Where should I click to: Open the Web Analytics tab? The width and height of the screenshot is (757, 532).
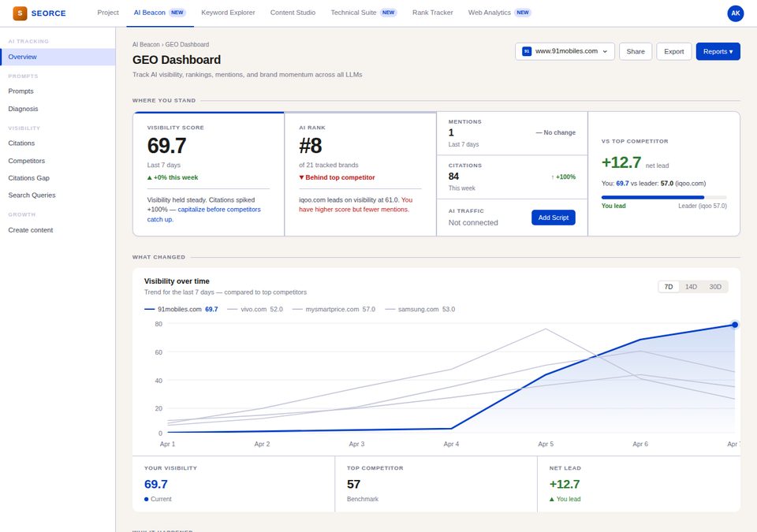coord(499,13)
